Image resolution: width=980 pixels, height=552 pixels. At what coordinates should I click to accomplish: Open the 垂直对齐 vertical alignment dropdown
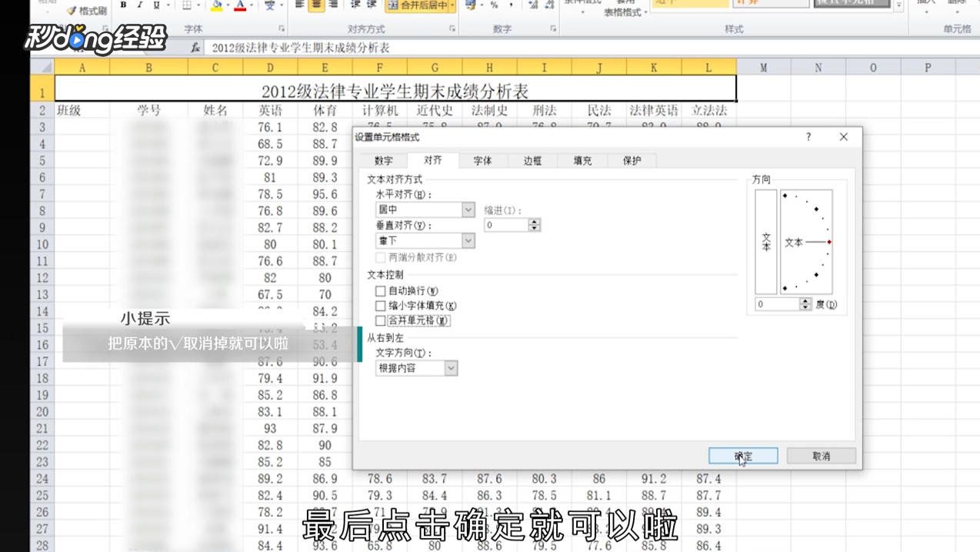(x=468, y=240)
